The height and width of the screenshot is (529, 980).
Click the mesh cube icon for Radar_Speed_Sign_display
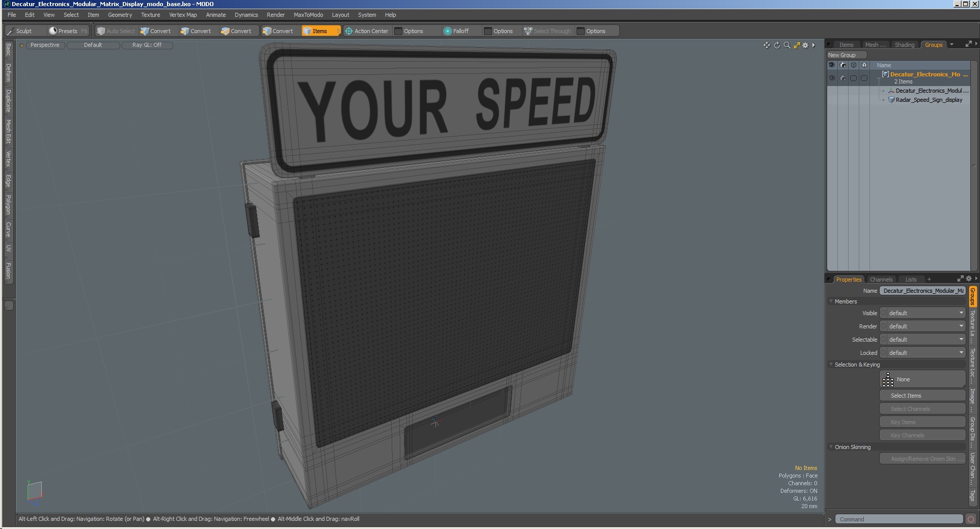[x=891, y=100]
